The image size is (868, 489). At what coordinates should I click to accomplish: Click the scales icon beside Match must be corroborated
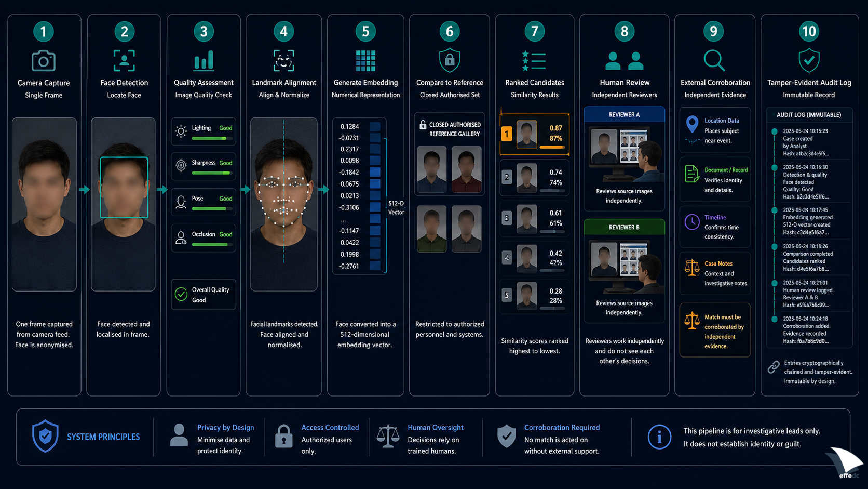coord(692,321)
